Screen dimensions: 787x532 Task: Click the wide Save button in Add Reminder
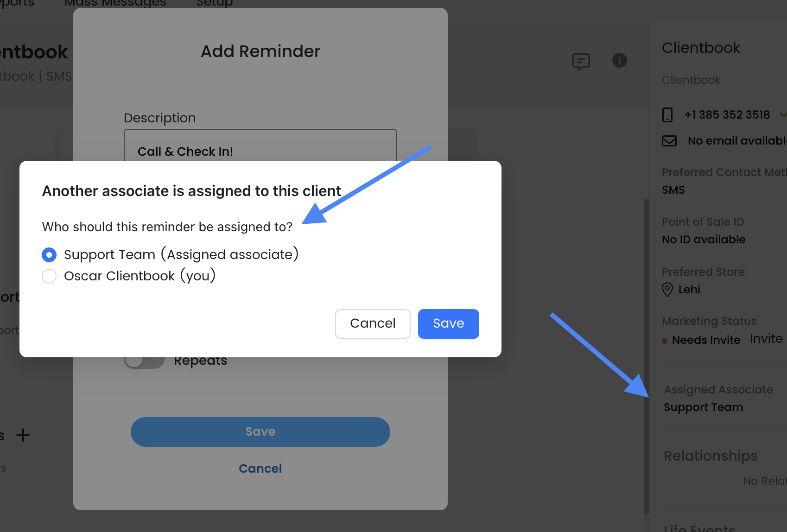click(x=260, y=431)
